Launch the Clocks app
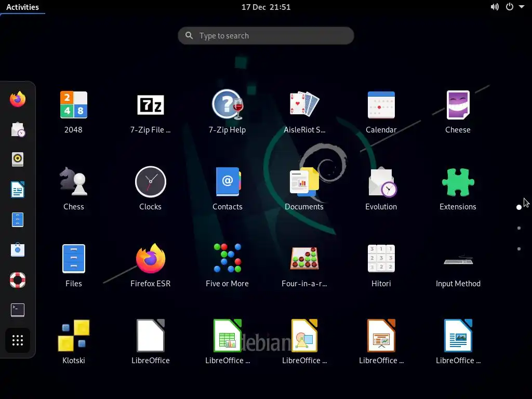 [x=150, y=181]
